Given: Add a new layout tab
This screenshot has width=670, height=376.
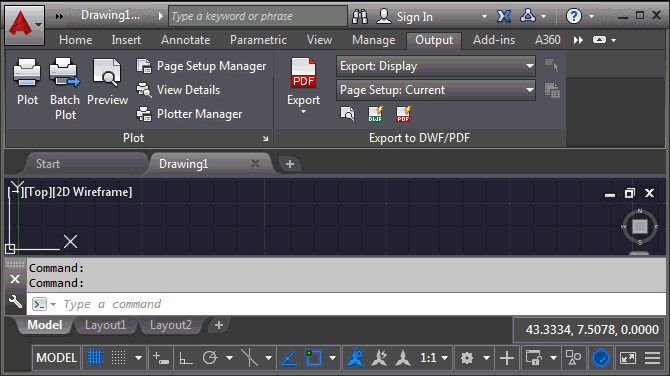Looking at the screenshot, I should click(x=219, y=325).
